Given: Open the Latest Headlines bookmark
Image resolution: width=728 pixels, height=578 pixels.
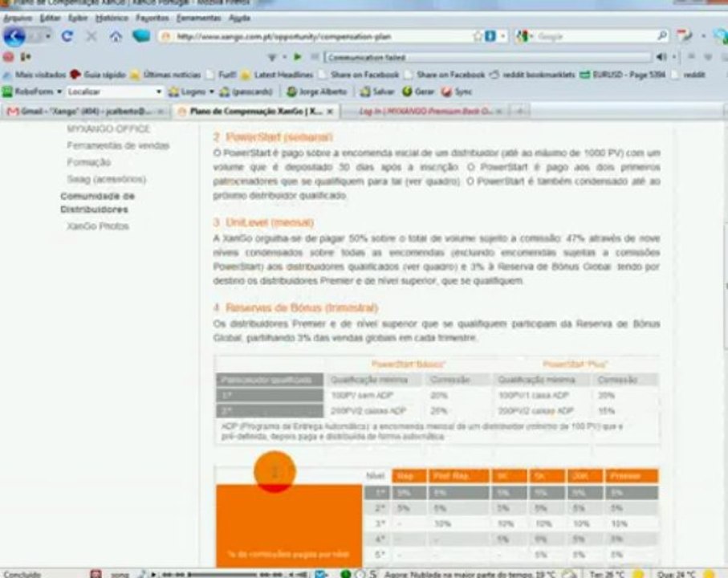Looking at the screenshot, I should pyautogui.click(x=277, y=75).
